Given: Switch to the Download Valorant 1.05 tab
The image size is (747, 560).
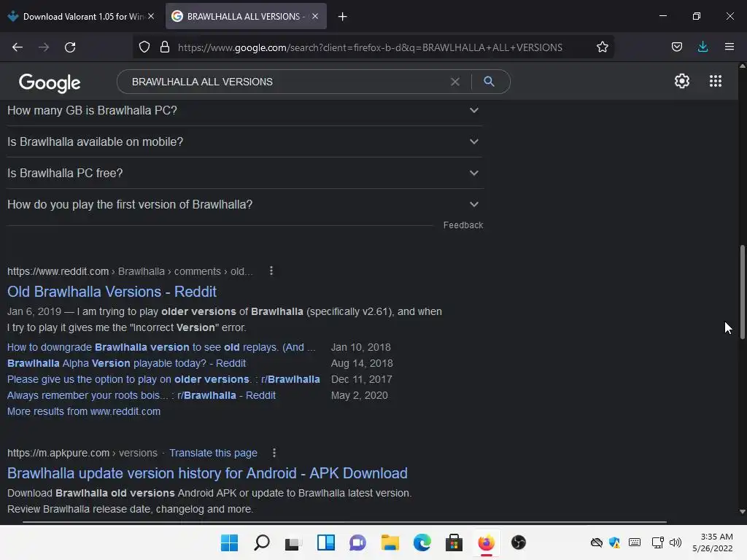Looking at the screenshot, I should [82, 17].
